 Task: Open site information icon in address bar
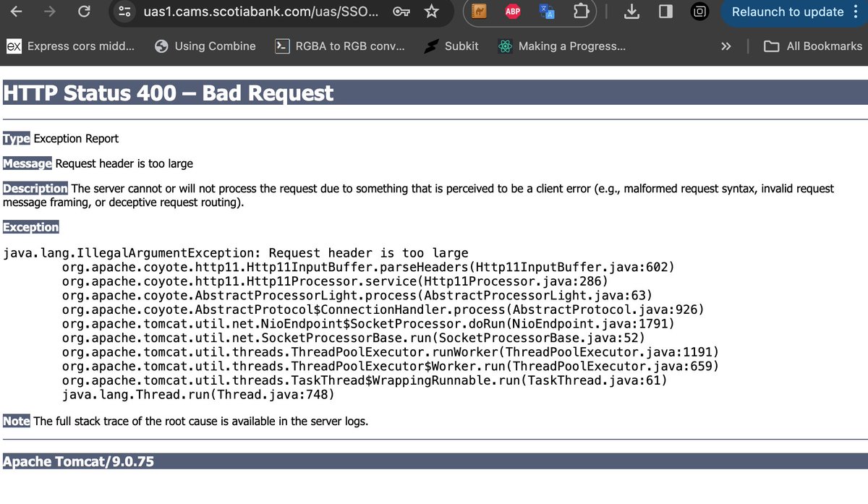[x=124, y=12]
